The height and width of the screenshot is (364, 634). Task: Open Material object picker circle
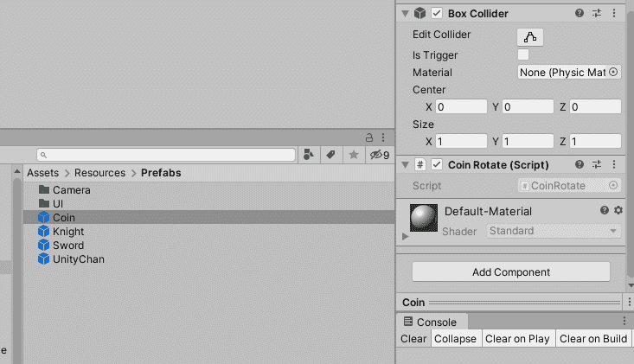[613, 72]
